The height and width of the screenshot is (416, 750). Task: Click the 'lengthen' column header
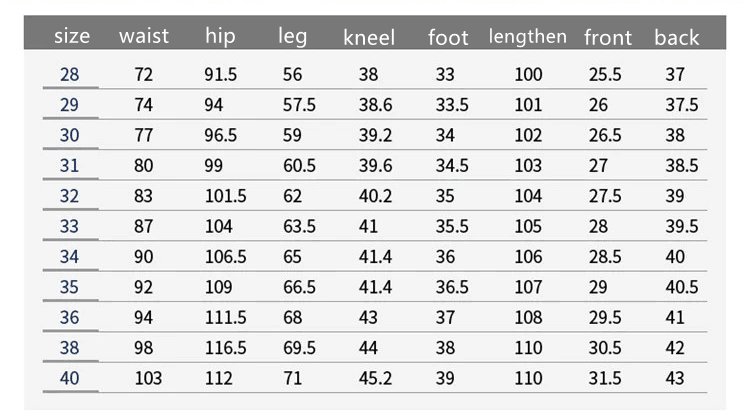pyautogui.click(x=528, y=37)
